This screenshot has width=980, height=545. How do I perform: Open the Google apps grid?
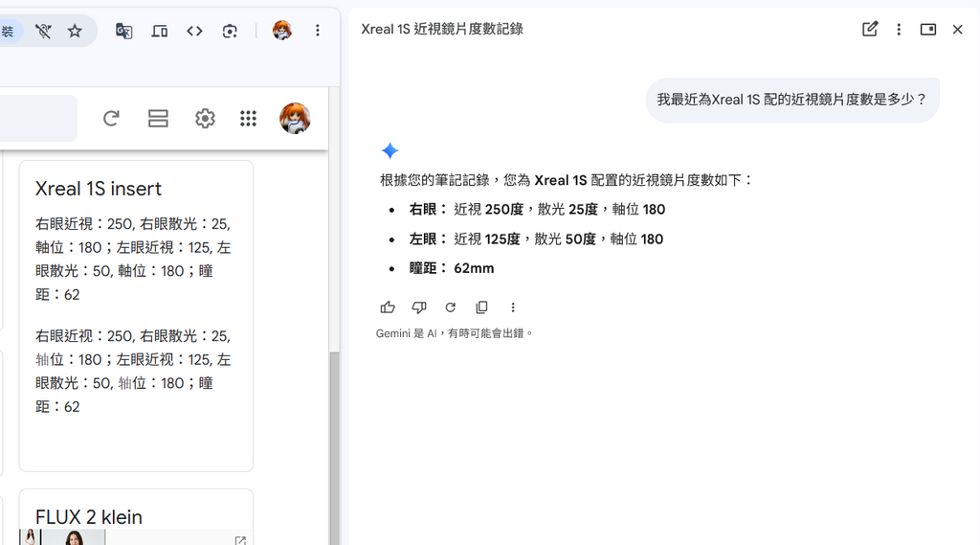248,118
